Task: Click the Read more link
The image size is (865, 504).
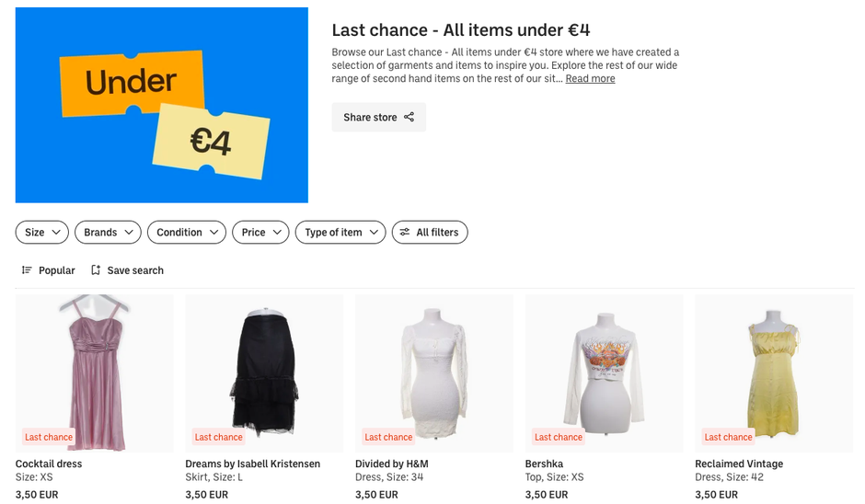Action: (590, 79)
